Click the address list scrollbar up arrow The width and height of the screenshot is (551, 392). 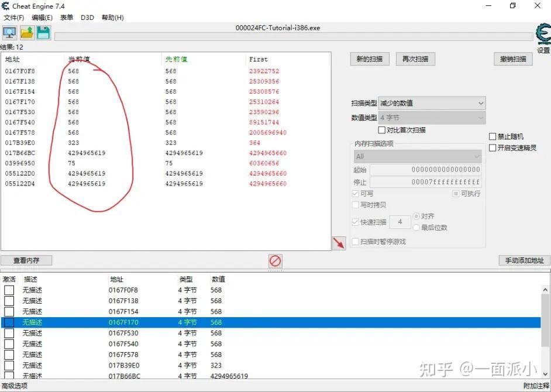[x=545, y=290]
